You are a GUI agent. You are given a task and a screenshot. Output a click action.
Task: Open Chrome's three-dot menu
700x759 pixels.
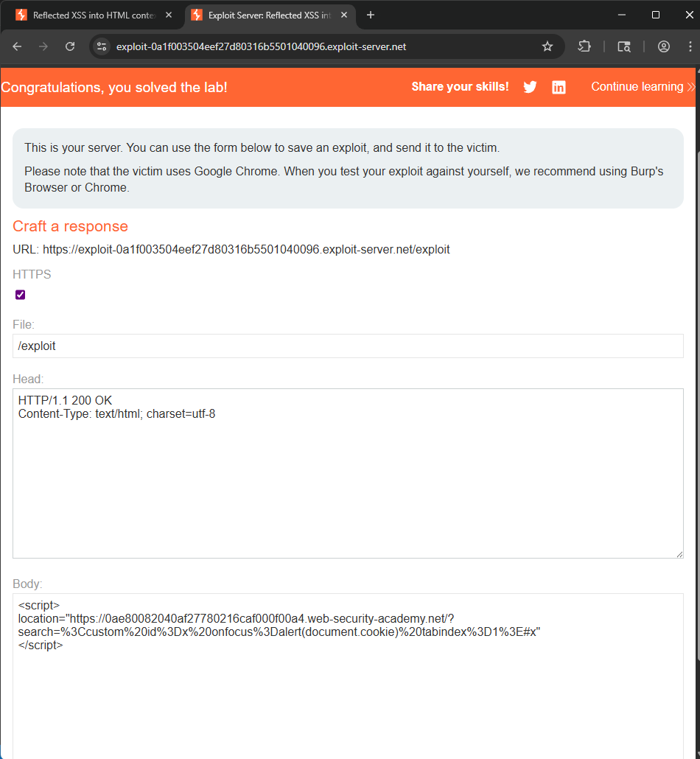point(690,46)
